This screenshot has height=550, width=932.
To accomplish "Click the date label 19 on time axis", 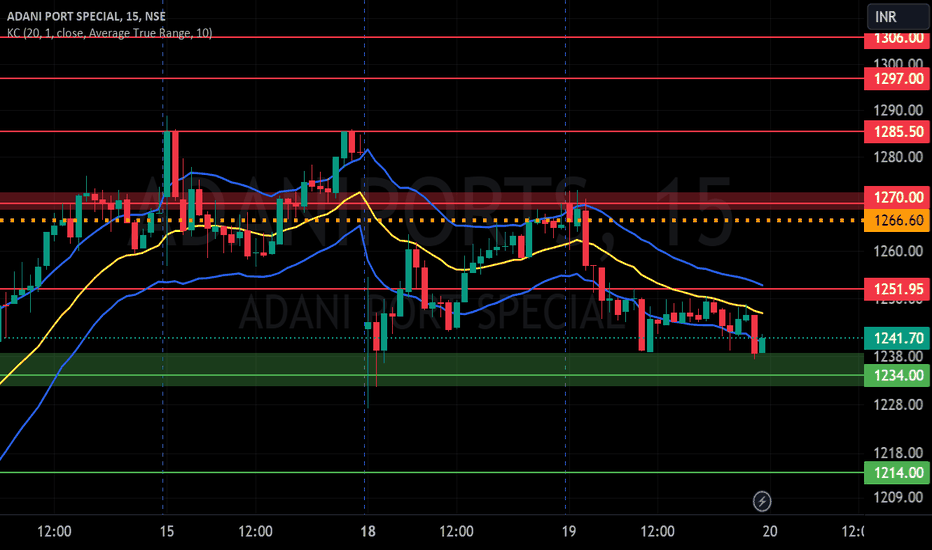I will tap(569, 531).
